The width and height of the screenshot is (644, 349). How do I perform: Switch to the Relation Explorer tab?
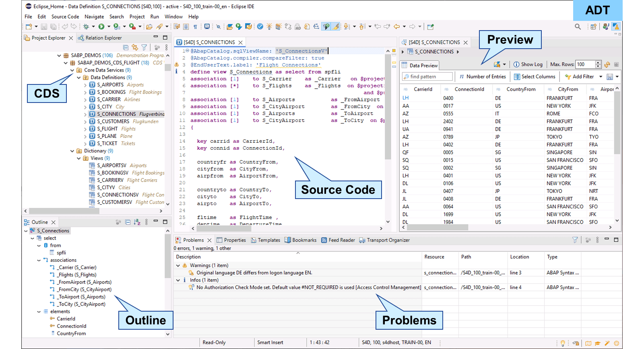pos(100,38)
